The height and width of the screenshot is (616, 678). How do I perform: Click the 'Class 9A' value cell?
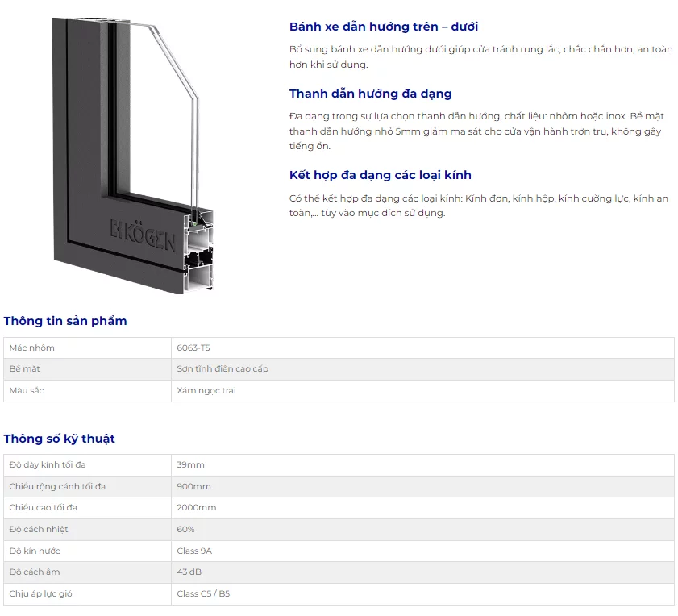423,551
